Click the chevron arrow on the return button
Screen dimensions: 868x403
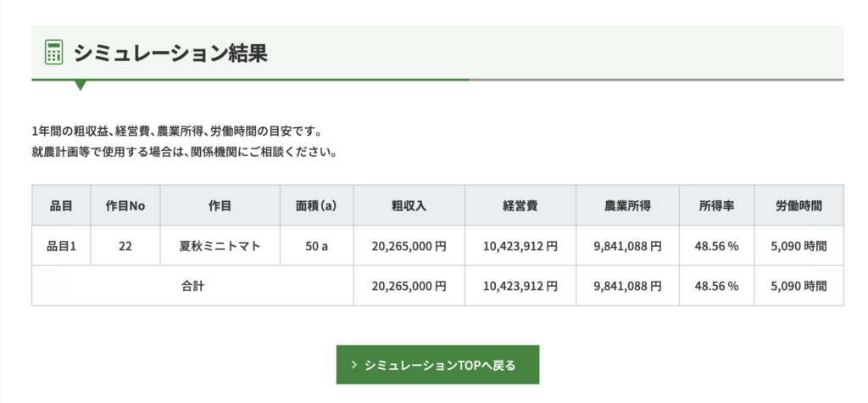point(353,366)
